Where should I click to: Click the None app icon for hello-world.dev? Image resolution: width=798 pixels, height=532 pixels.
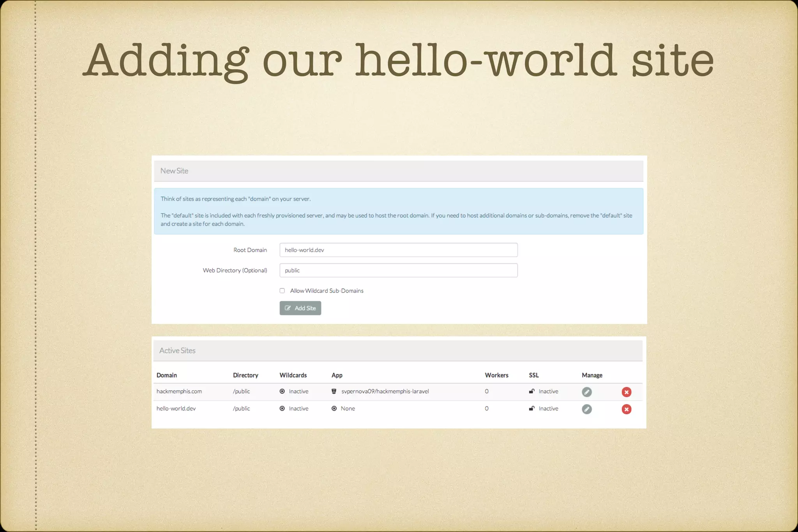(x=334, y=408)
